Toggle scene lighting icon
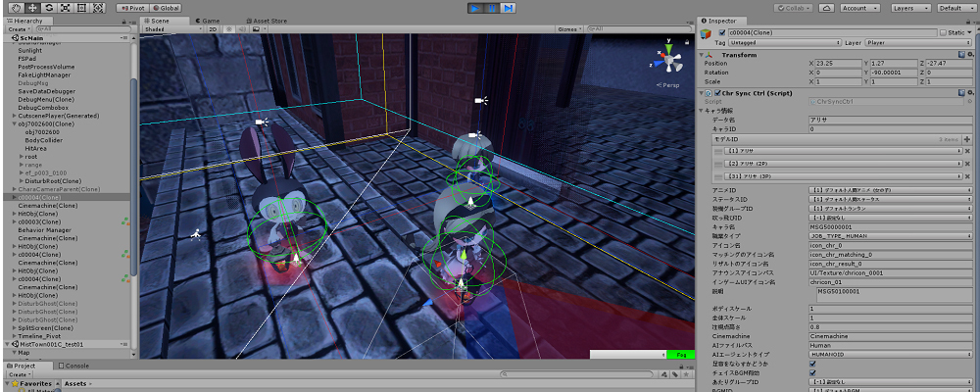The image size is (980, 392). [x=228, y=28]
